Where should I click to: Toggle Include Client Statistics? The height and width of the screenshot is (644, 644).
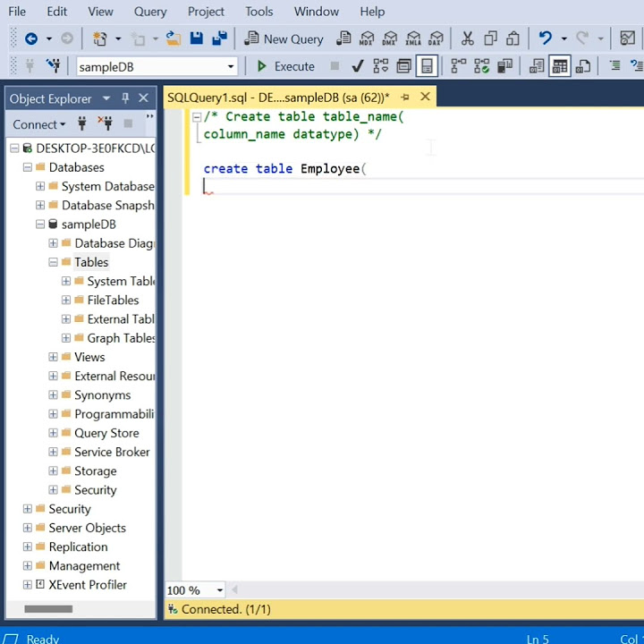(504, 66)
